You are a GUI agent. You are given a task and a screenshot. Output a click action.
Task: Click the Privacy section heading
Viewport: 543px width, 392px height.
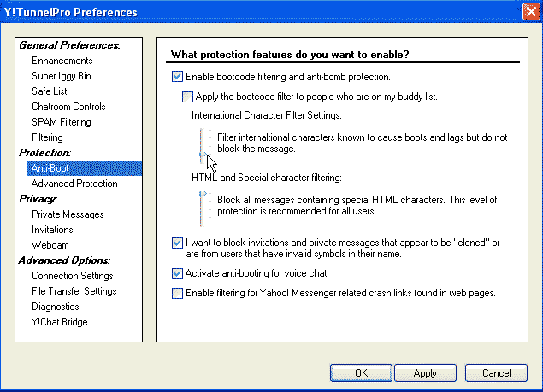point(38,199)
